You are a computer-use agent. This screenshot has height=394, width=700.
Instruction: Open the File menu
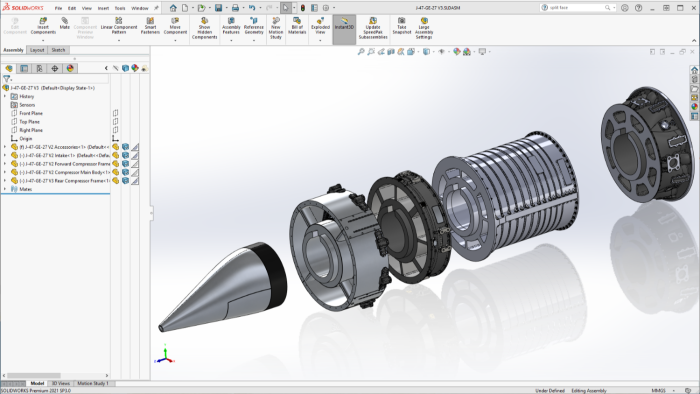coord(58,8)
